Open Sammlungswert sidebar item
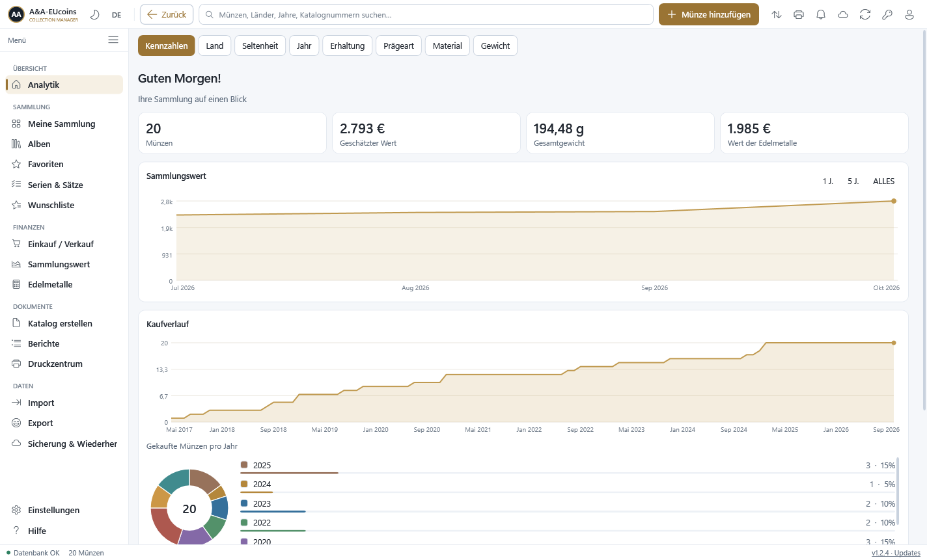Image resolution: width=927 pixels, height=560 pixels. click(64, 264)
